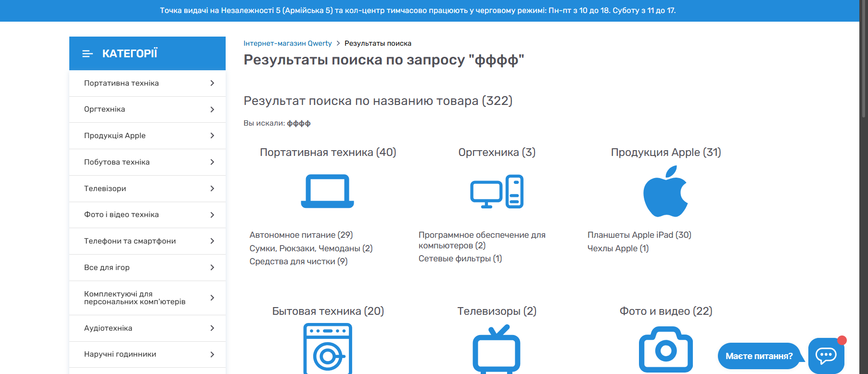Screen dimensions: 868x374
Task: Open Планшеты Apple iPad (30) results
Action: (x=639, y=235)
